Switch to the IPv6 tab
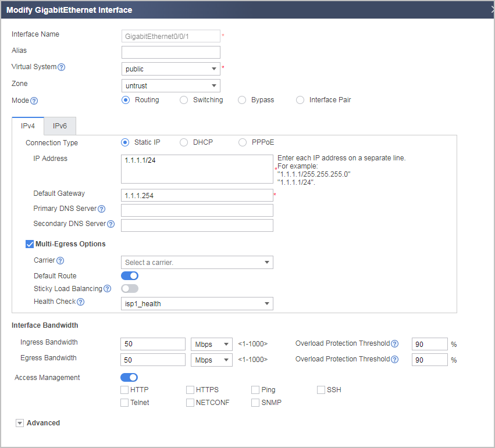495x448 pixels. [60, 126]
